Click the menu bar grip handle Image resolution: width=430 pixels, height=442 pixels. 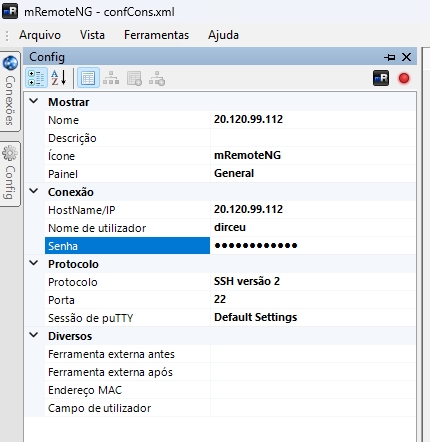point(7,35)
